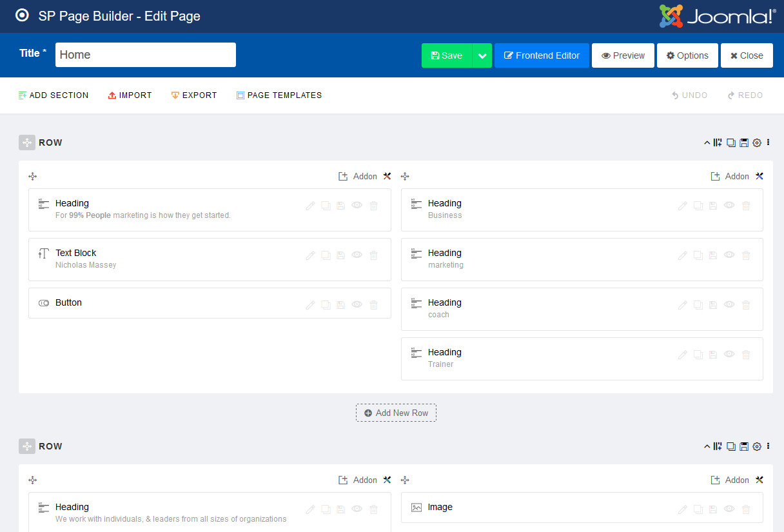Click inside the Title field showing Home
784x532 pixels.
145,55
